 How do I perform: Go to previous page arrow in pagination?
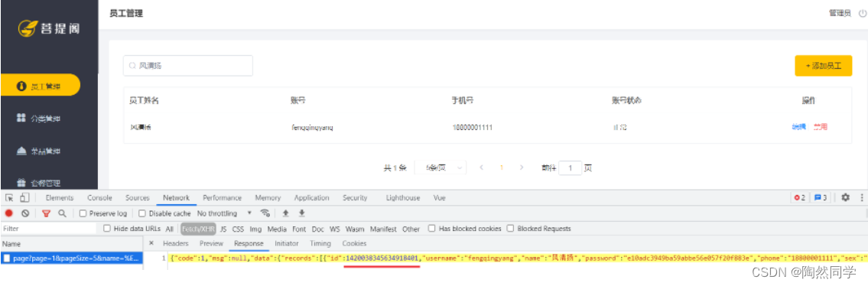(482, 167)
